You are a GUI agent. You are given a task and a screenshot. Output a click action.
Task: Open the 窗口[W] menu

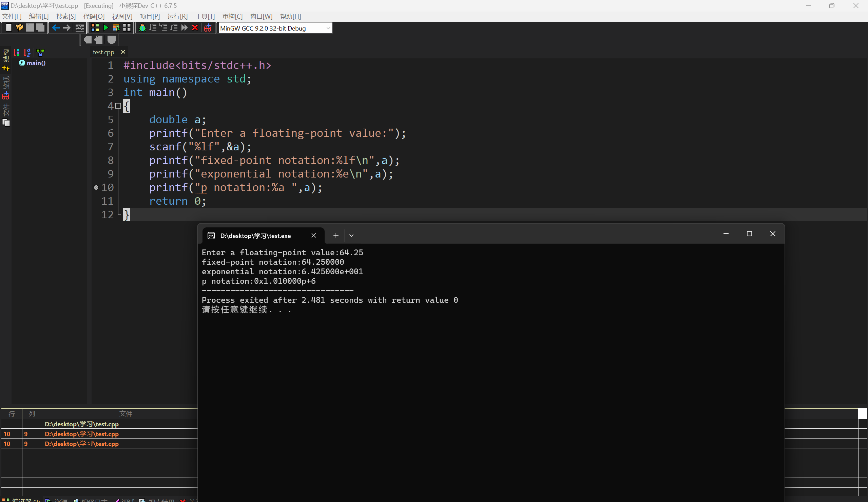point(261,16)
